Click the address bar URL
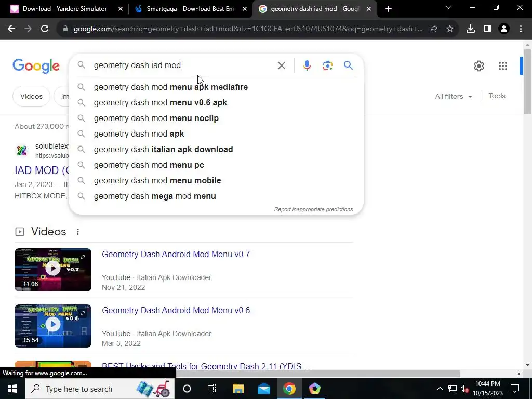Screen dimensions: 532x399 (248, 29)
